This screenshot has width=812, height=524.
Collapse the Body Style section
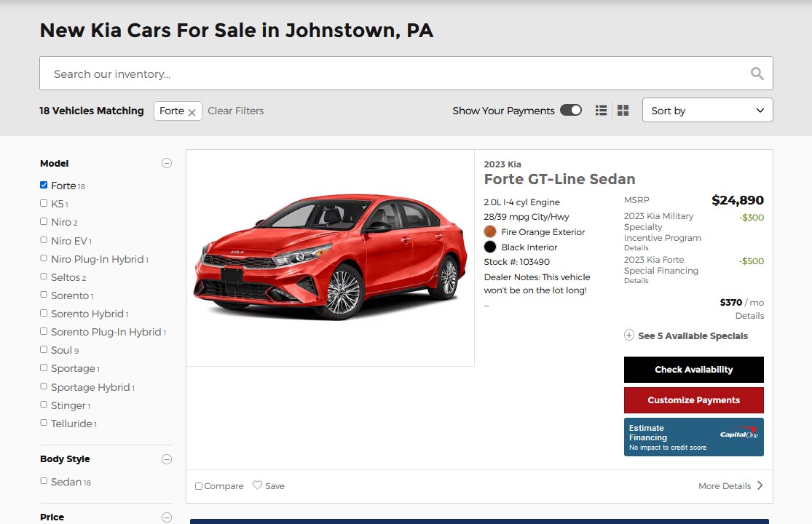click(x=167, y=458)
